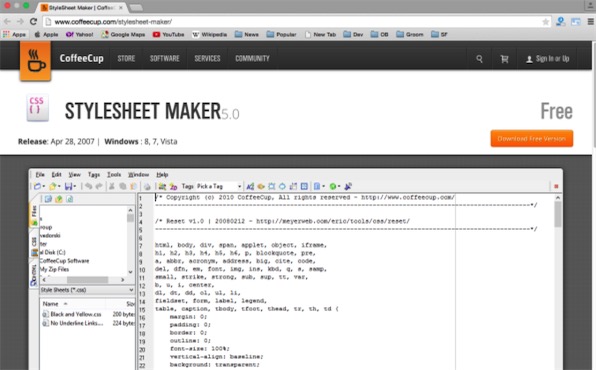The height and width of the screenshot is (370, 596).
Task: Click the orange CoffeeCup cup logo
Action: (35, 61)
